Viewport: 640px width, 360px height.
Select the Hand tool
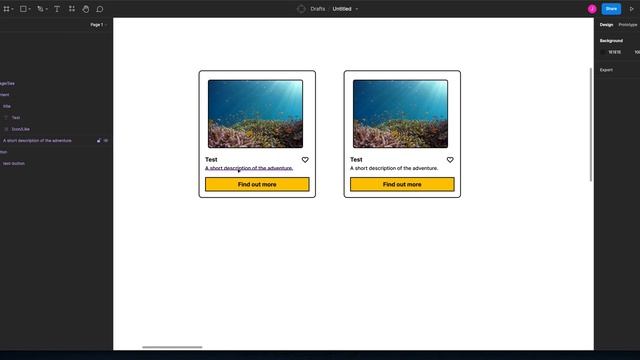click(86, 9)
